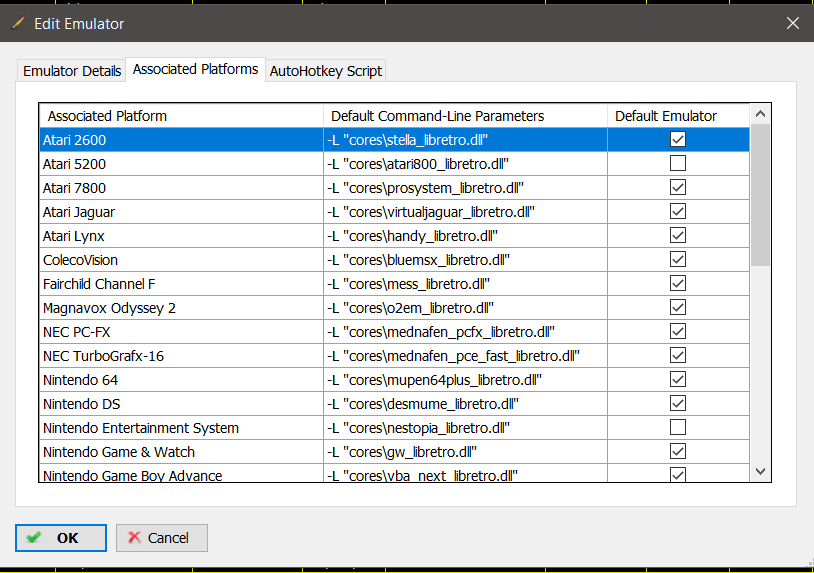
Task: Click the virtualjaguar_libretro.dll parameters cell
Action: (x=465, y=212)
